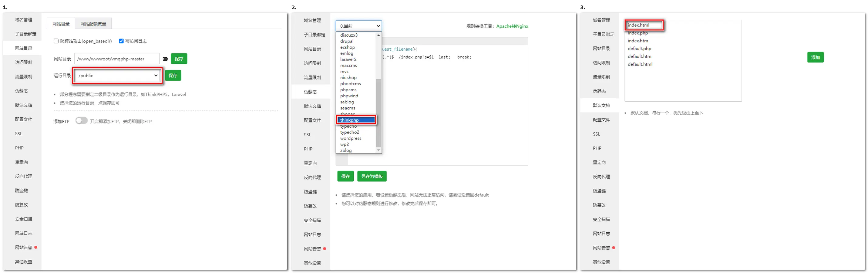Toggle the 添加FTP switch on
Image resolution: width=868 pixels, height=273 pixels.
[82, 121]
